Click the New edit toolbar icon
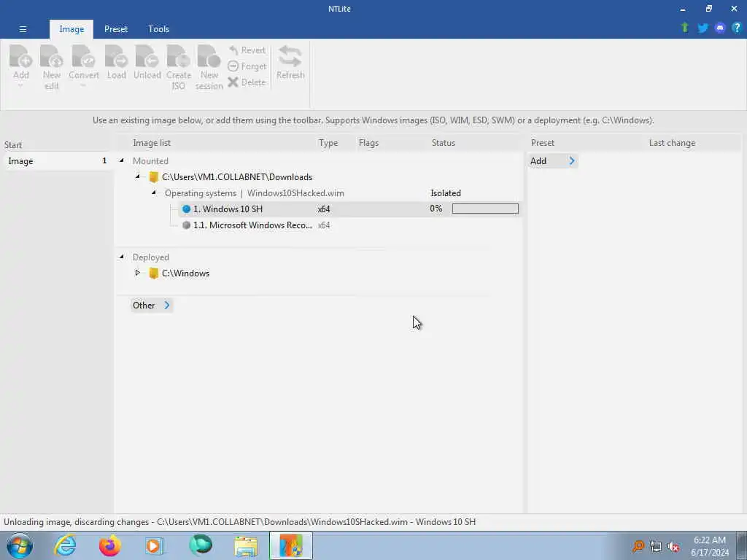Viewport: 747px width, 560px height. click(x=52, y=67)
